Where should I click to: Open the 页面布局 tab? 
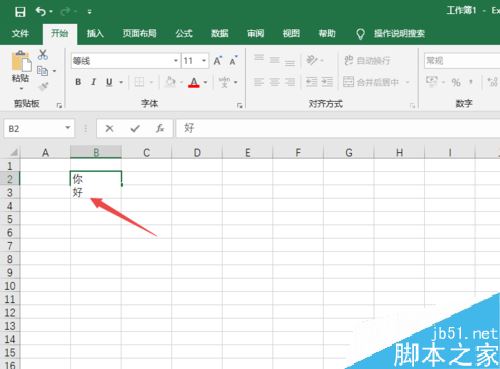point(139,33)
